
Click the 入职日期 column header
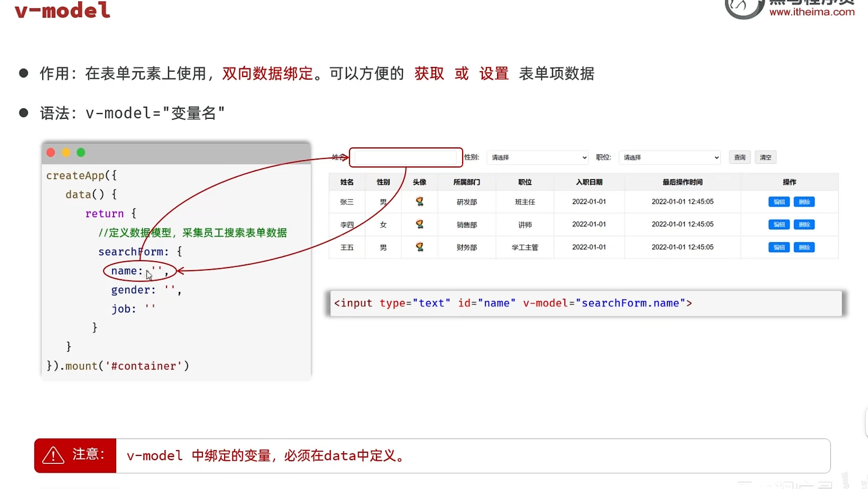(589, 182)
